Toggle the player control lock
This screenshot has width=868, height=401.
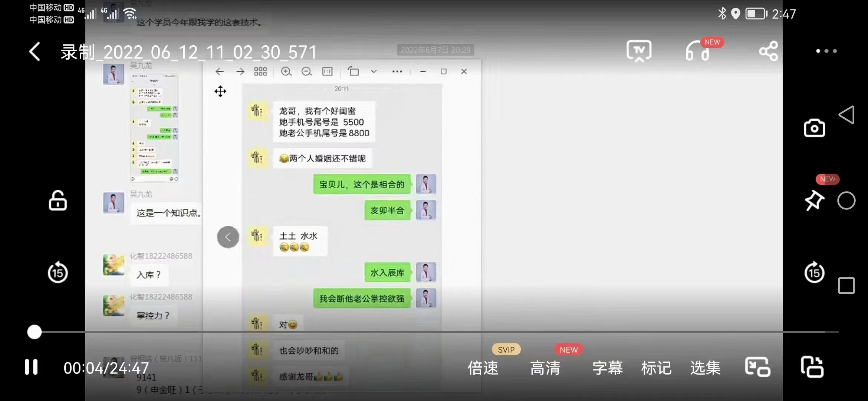[57, 200]
